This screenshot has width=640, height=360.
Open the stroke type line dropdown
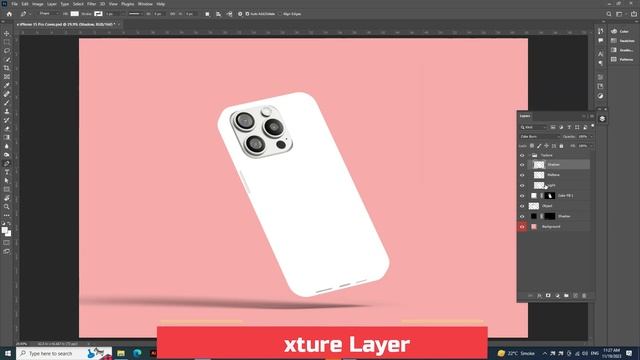[136, 14]
